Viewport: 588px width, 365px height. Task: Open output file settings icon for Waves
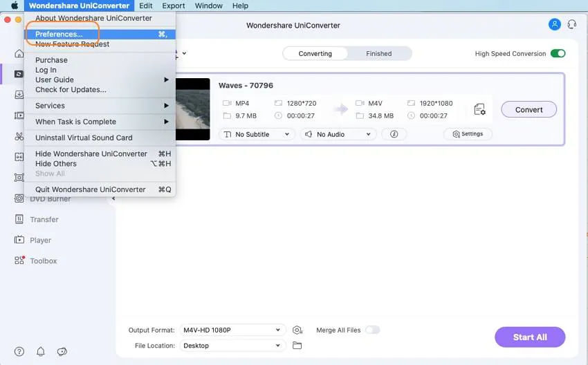click(479, 109)
